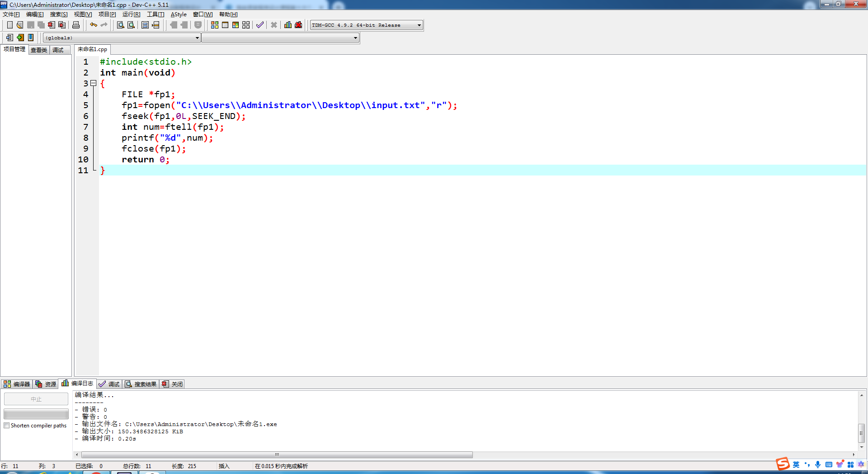868x474 pixels.
Task: Switch to the 搜索结果 bottom tab
Action: click(x=141, y=384)
